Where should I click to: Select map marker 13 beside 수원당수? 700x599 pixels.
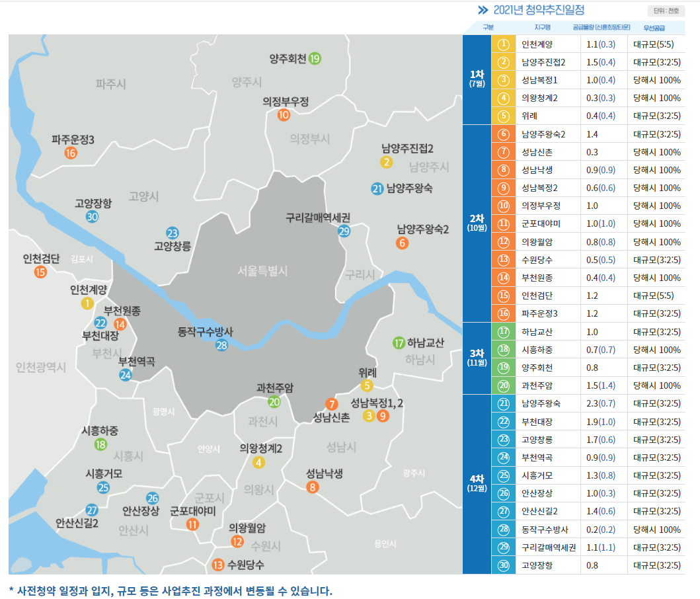(217, 565)
